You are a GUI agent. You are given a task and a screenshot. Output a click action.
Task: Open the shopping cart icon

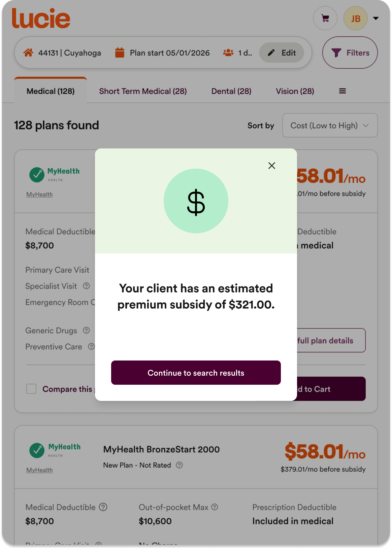coord(325,18)
